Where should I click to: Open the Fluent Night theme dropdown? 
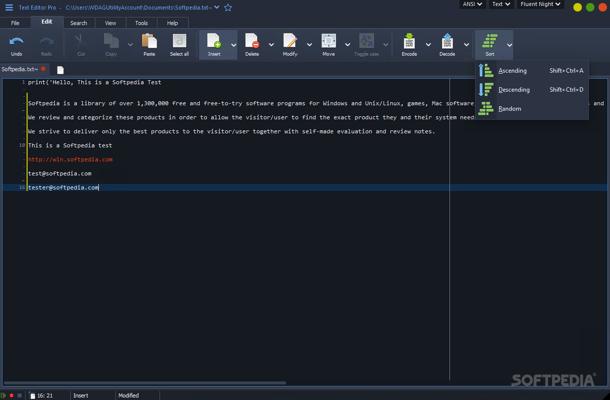click(x=540, y=4)
